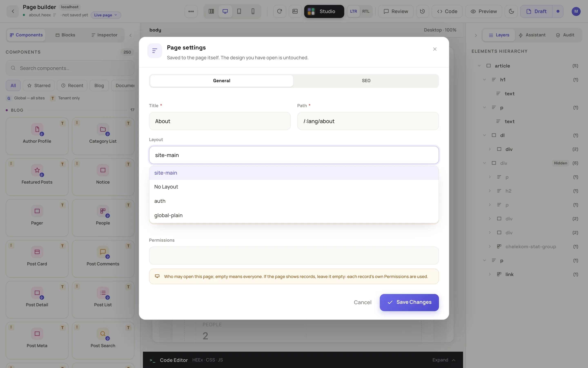Click the Pager component icon

coord(37,211)
